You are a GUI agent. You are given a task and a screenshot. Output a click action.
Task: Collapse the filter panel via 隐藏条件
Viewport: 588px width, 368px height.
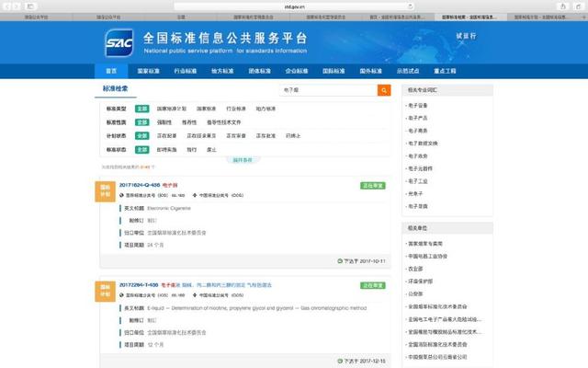[x=242, y=159]
